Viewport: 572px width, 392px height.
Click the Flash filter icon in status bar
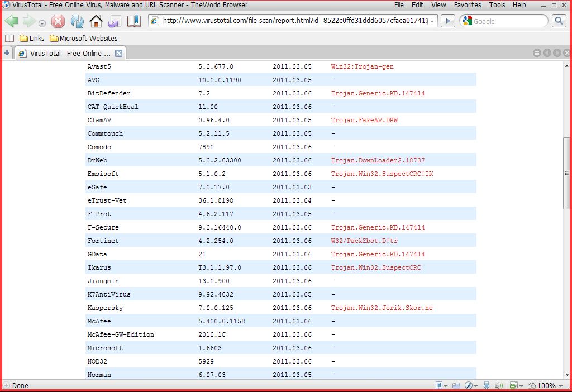coord(469,385)
